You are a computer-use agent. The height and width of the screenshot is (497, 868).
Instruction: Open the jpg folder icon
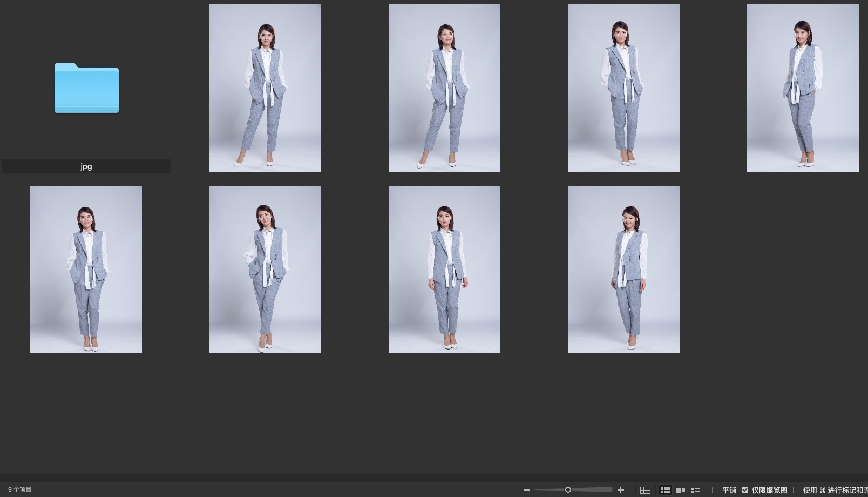coord(86,88)
